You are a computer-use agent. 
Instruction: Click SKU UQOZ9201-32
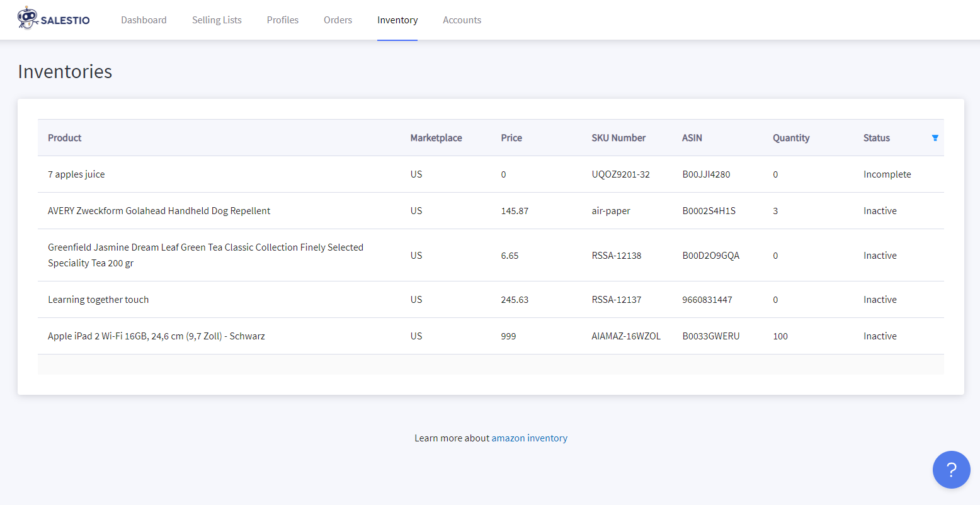620,174
